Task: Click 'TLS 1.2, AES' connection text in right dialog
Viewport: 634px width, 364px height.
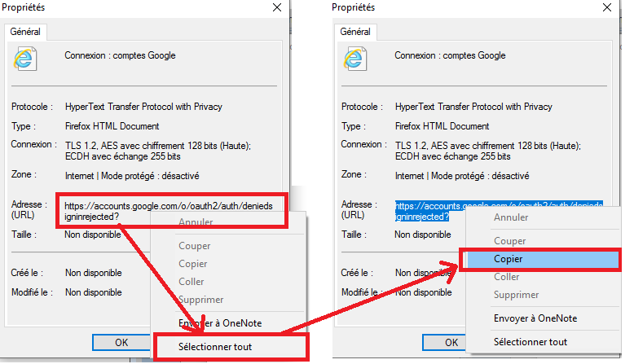Action: coord(487,151)
